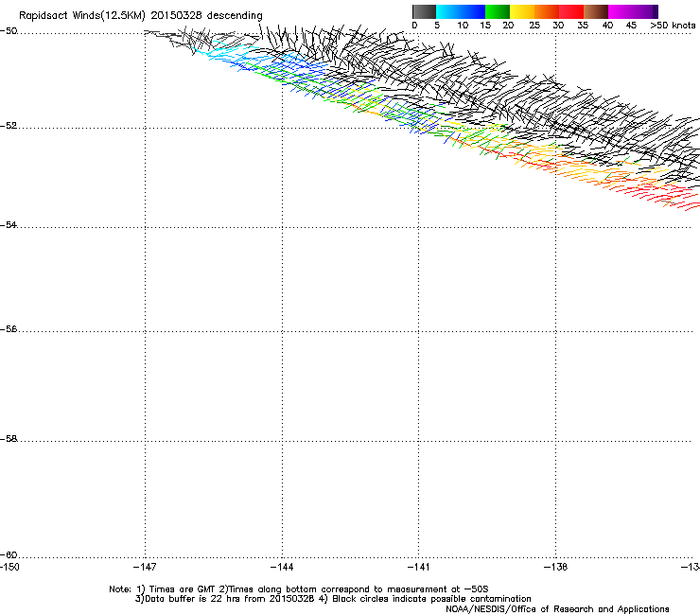Screen dimensions: 700x615
Task: Click the latitude axis label '-52'
Action: (9, 126)
